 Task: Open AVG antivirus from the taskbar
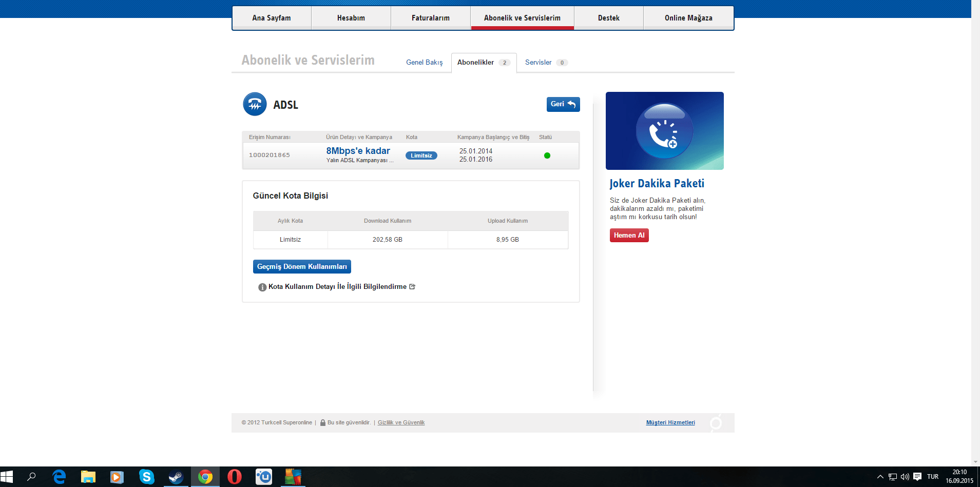[x=293, y=477]
